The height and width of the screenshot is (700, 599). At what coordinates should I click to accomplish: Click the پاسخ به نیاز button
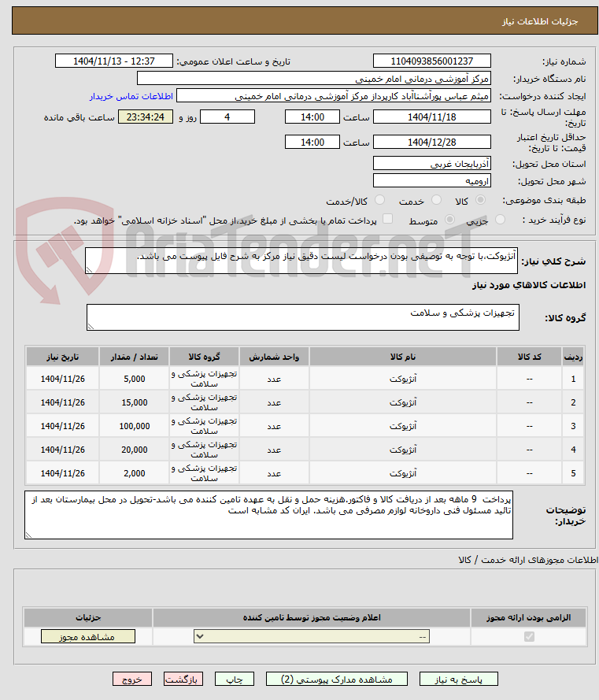click(458, 679)
